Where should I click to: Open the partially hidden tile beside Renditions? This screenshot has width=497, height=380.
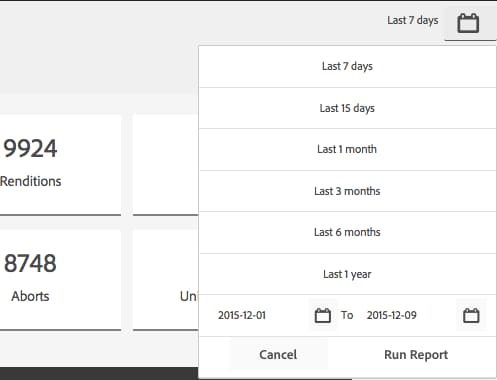(166, 165)
